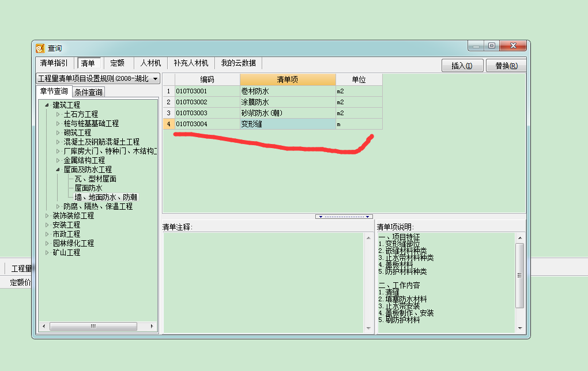Expand the 混凝土及钢筋混凝土工程 node
Image resolution: width=588 pixels, height=371 pixels.
58,142
